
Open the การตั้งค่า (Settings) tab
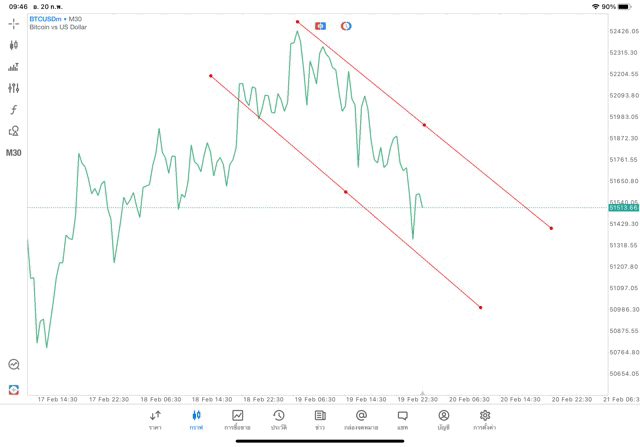(485, 419)
